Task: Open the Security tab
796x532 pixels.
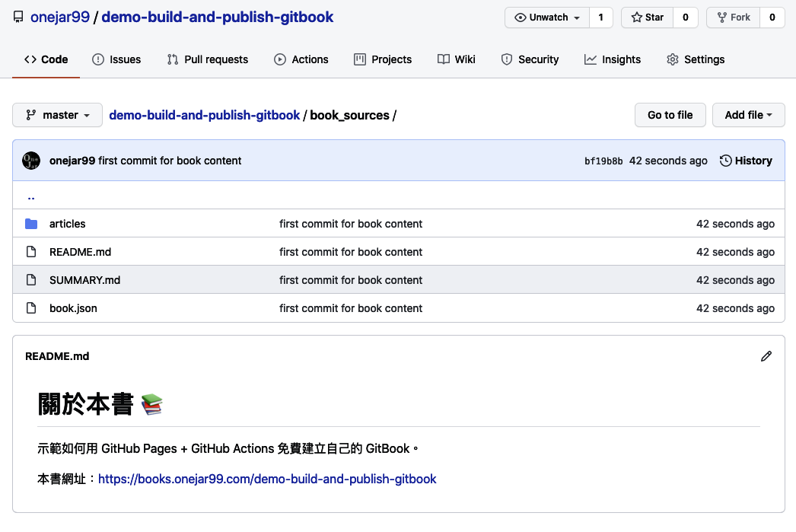Action: [530, 59]
